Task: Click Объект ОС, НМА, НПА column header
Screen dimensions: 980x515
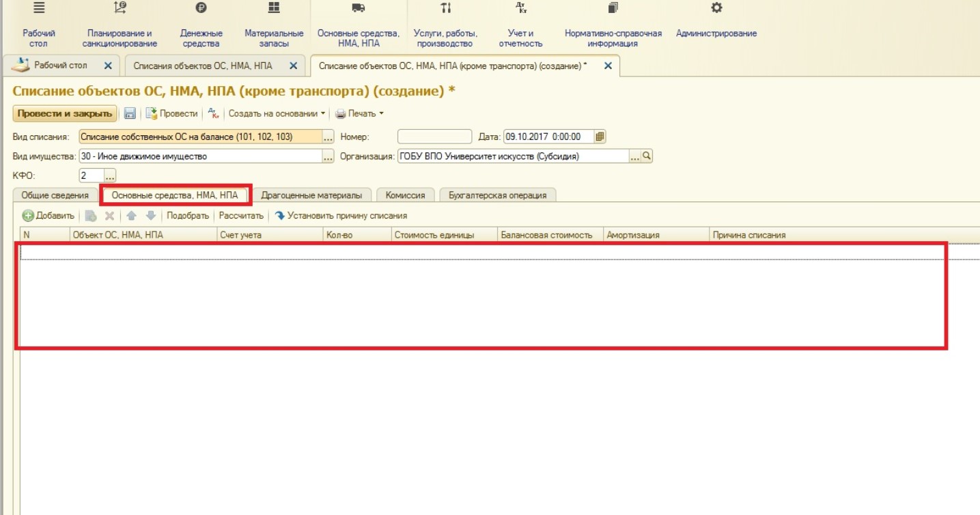Action: tap(143, 235)
